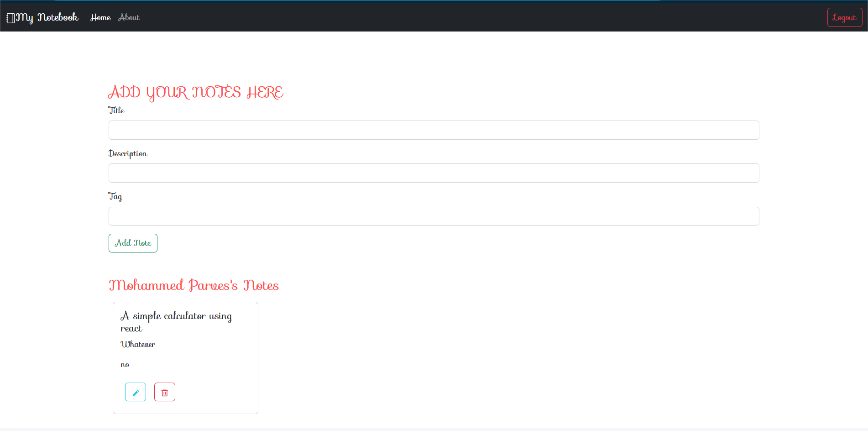Focus the Tag input field
The image size is (868, 431).
[x=434, y=216]
